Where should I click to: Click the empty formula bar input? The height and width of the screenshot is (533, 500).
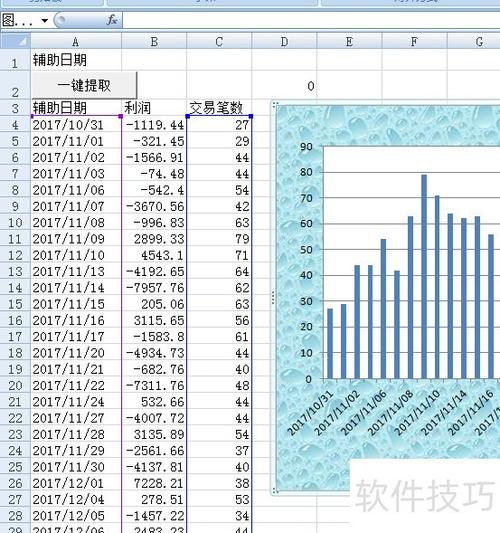tap(311, 20)
